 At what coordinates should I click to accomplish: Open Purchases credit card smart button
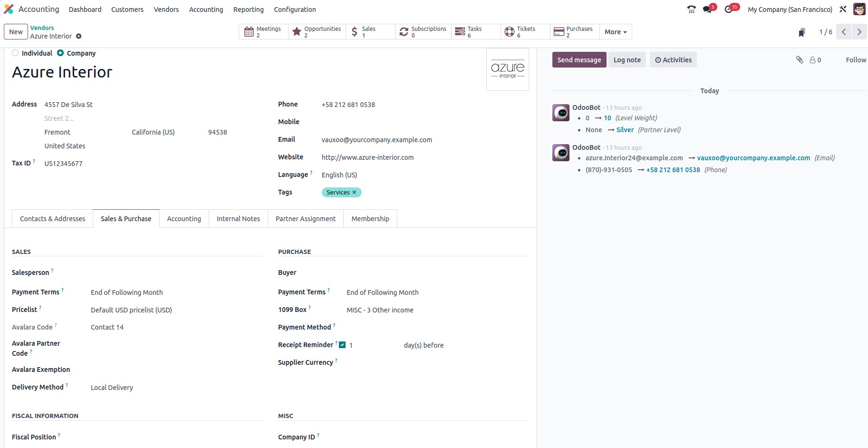point(575,32)
